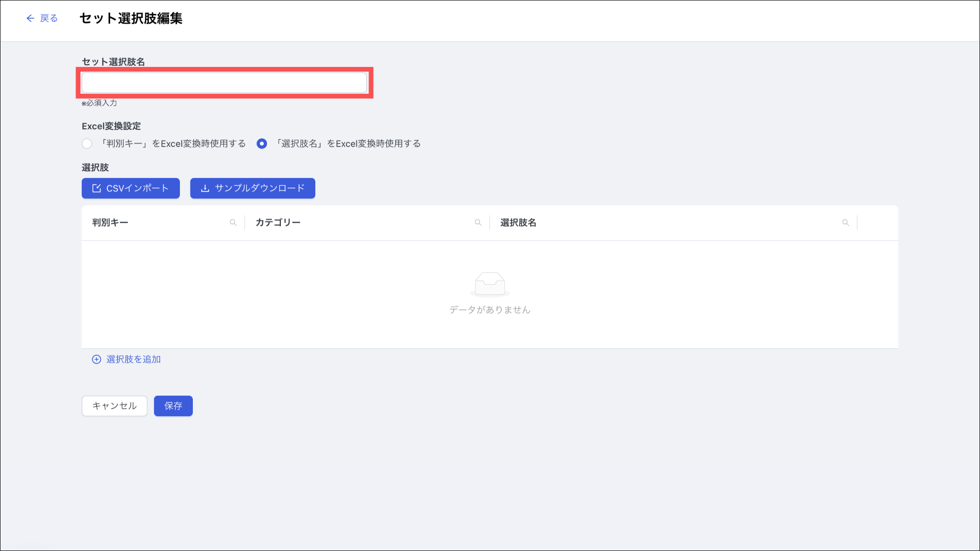Click the back arrow icon
The image size is (980, 551).
(x=30, y=18)
